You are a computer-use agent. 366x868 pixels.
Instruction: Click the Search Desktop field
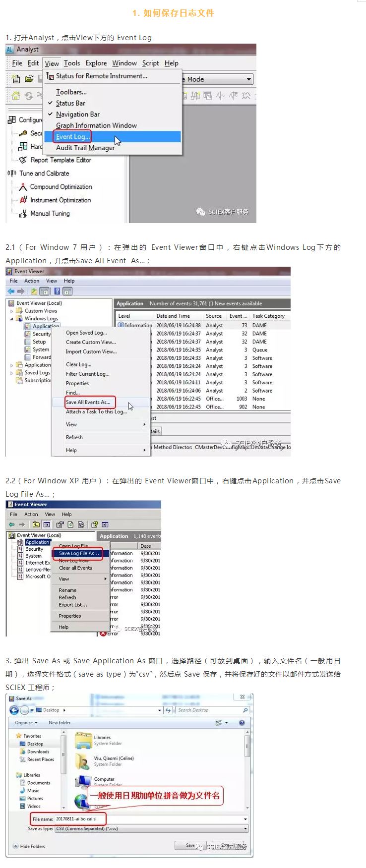(x=212, y=710)
